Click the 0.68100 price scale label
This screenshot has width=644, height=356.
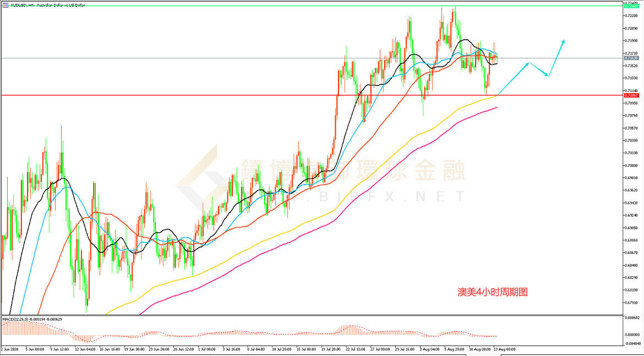click(632, 290)
